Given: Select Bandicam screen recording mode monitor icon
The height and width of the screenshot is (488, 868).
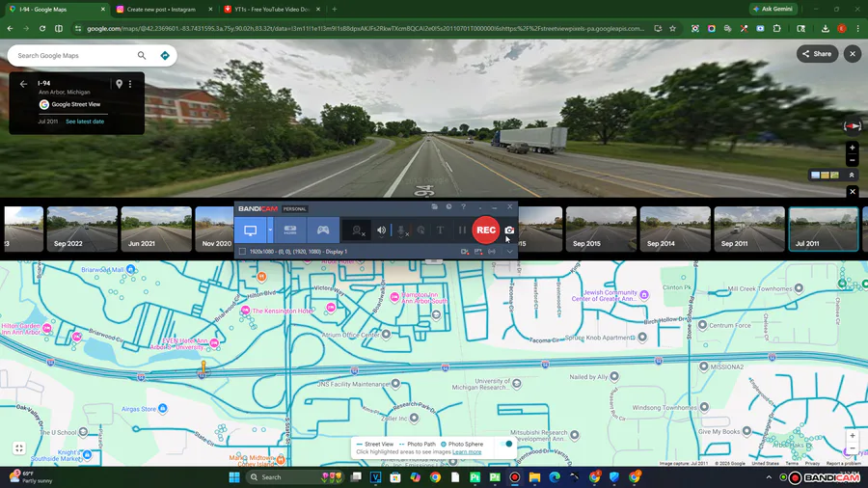Looking at the screenshot, I should [250, 230].
